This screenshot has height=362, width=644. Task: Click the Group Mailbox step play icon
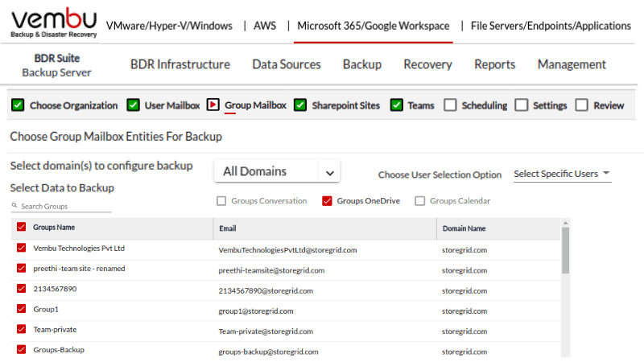pos(213,105)
